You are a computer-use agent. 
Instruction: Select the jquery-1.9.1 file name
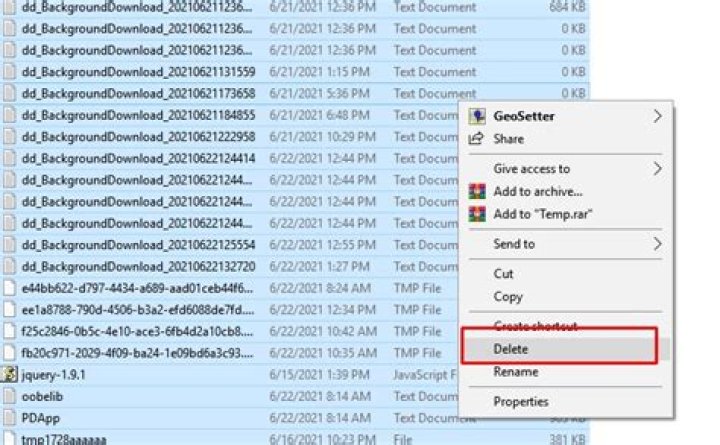click(x=53, y=375)
